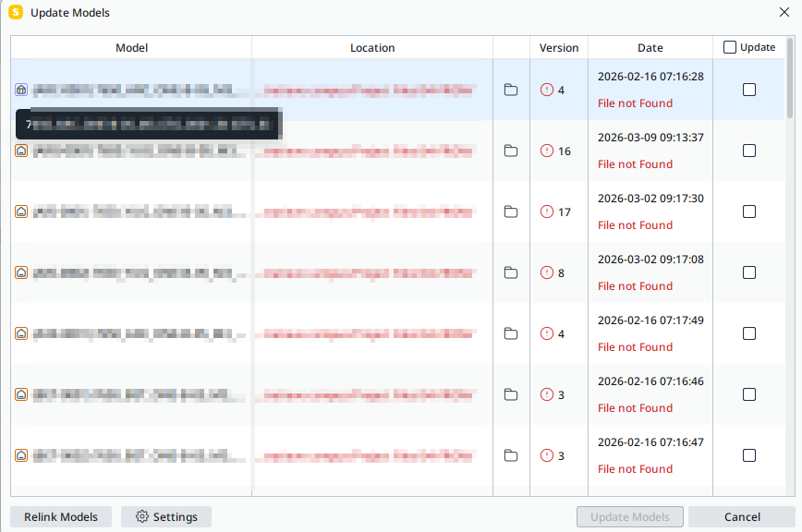Click warning icon in the 07:16:47 row
The height and width of the screenshot is (532, 802).
pos(547,455)
